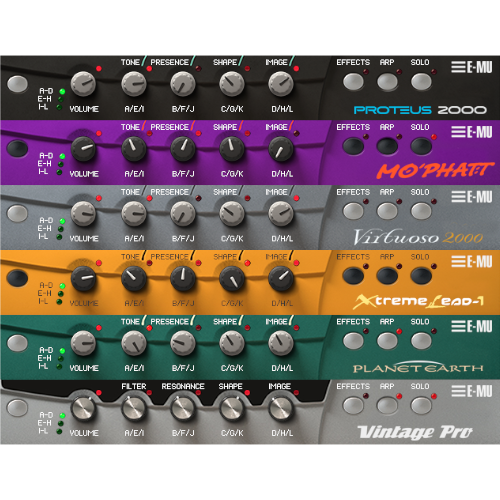Screen dimensions: 500x500
Task: Adjust the Virtuoso 2000 D/H/L Image knob
Action: (281, 213)
